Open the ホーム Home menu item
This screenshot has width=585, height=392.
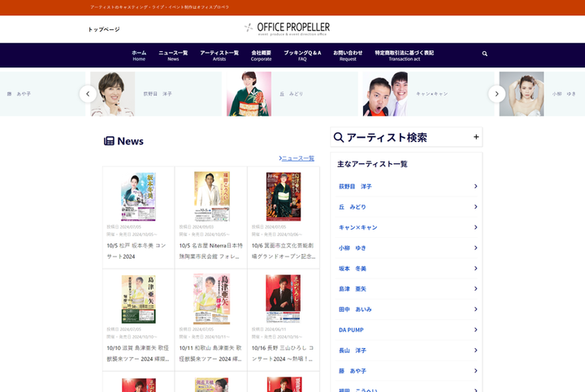(x=139, y=55)
